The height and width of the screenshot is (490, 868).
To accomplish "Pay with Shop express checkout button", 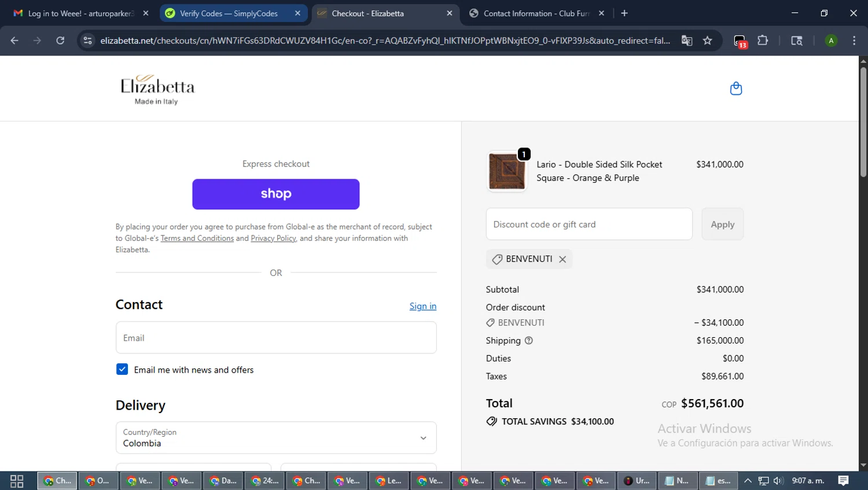I will 276,194.
